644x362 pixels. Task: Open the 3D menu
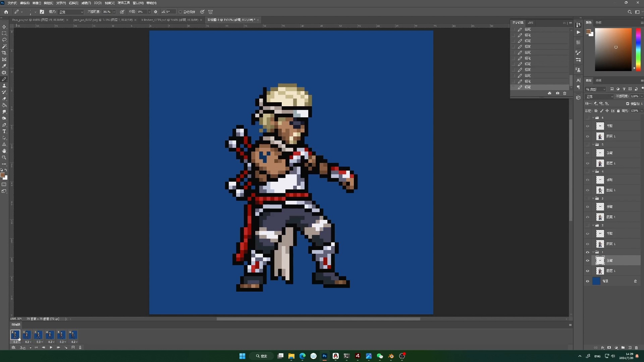(98, 3)
